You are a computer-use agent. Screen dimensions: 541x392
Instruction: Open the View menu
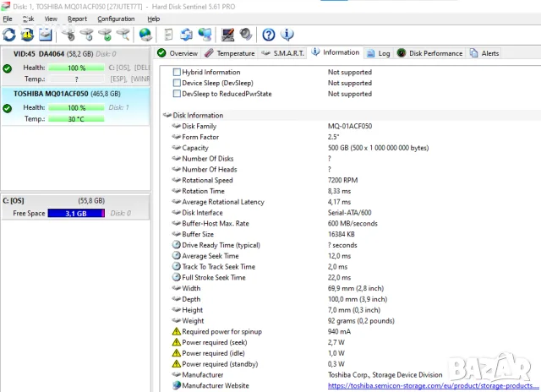[51, 19]
